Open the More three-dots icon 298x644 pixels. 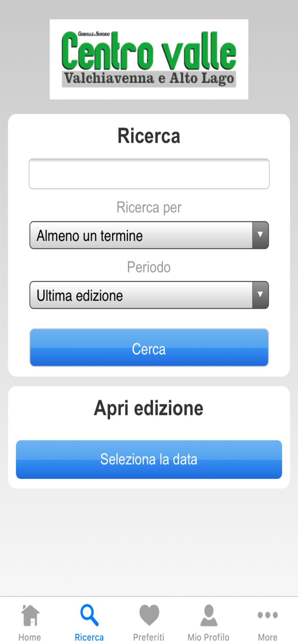point(268,615)
